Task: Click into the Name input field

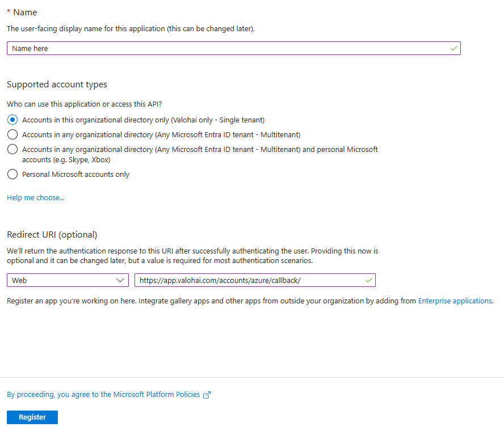Action: click(x=234, y=48)
